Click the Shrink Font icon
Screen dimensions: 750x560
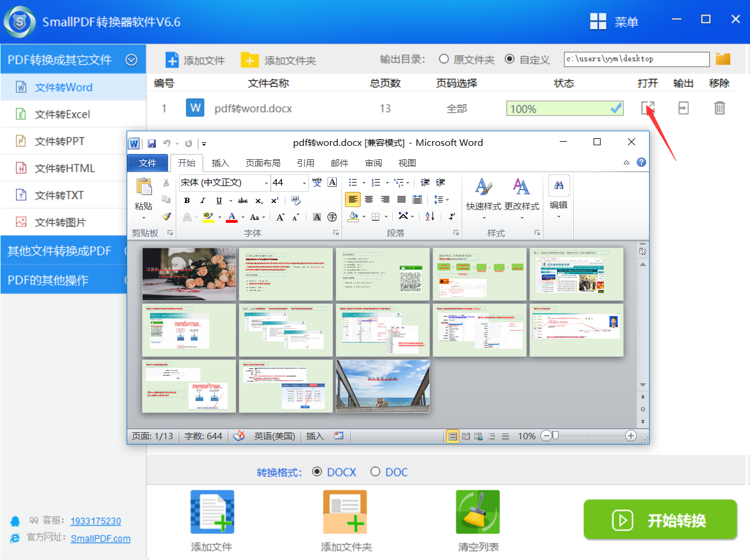pyautogui.click(x=295, y=217)
